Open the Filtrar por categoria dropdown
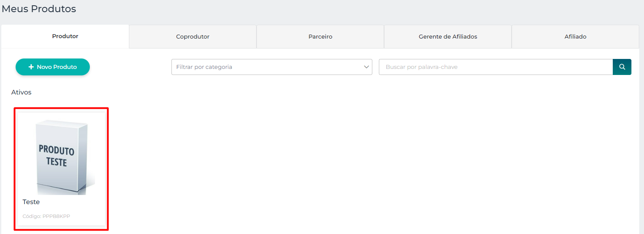 (272, 67)
